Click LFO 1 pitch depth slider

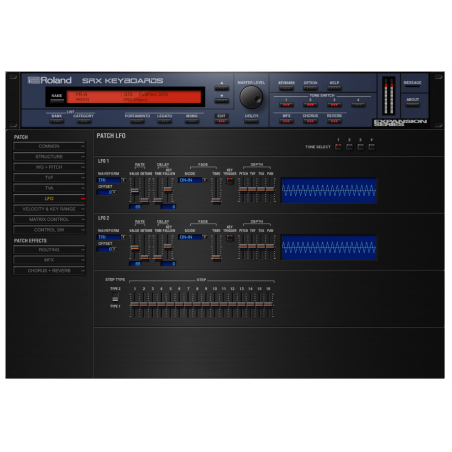(243, 190)
